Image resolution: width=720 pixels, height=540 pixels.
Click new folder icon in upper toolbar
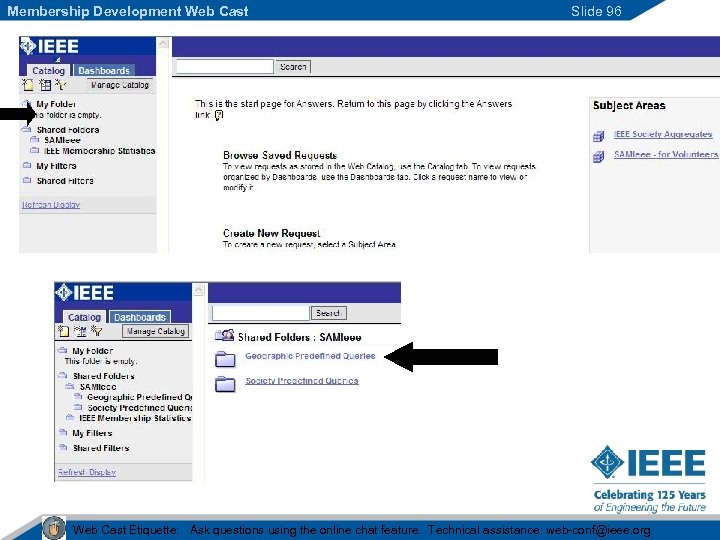point(28,84)
